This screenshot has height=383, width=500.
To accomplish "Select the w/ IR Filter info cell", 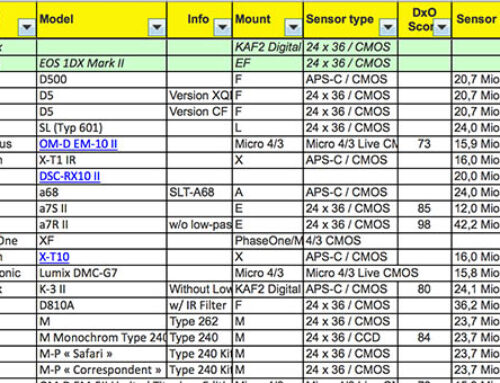I will pyautogui.click(x=200, y=305).
